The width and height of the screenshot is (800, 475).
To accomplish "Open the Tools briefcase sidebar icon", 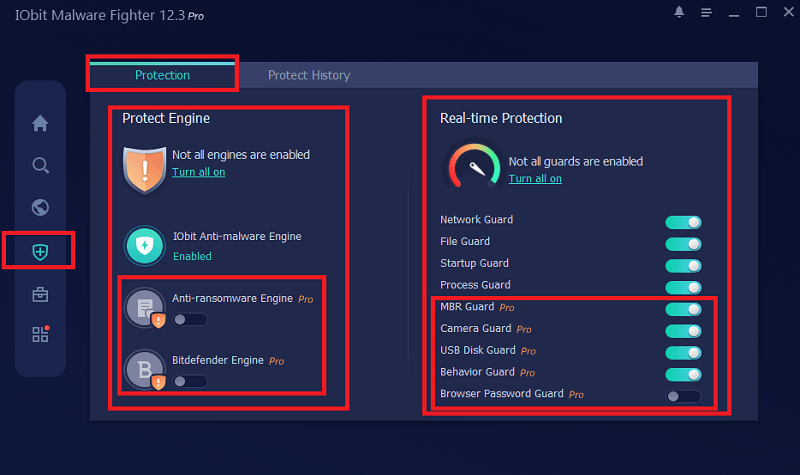I will pos(40,294).
